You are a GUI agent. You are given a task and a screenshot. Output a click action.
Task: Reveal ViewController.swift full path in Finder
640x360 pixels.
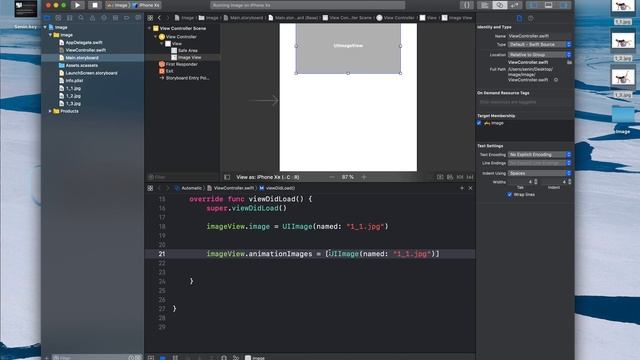coord(556,80)
